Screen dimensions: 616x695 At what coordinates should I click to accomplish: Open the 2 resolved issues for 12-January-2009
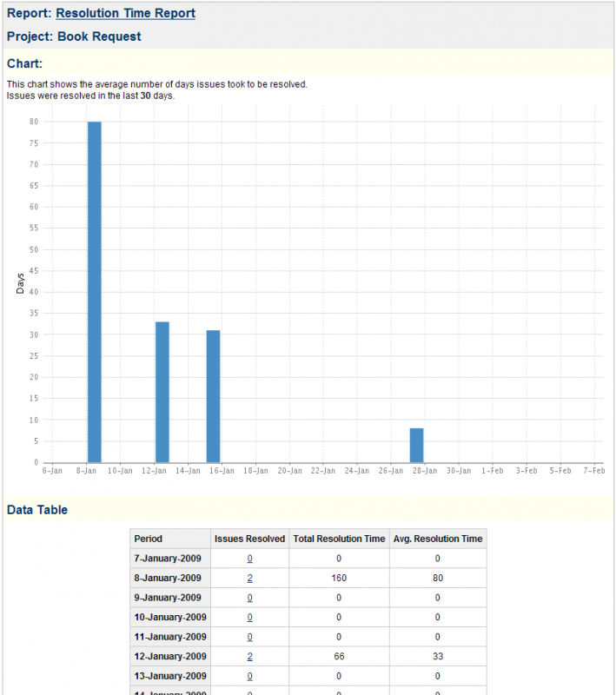[x=250, y=657]
